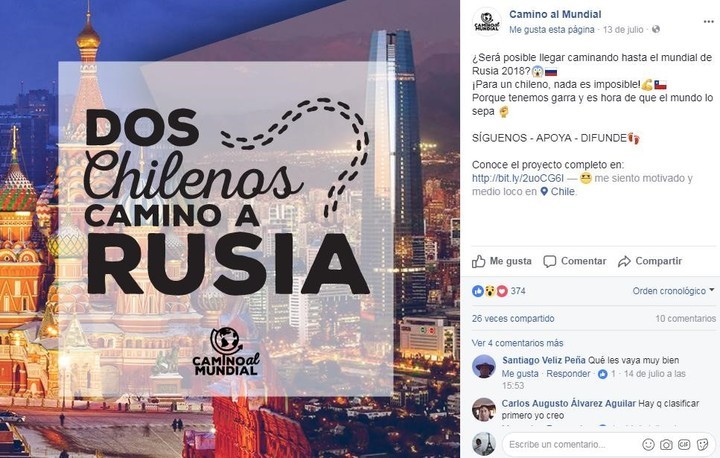This screenshot has height=458, width=720.
Task: Click the reactions icons next to 374
Action: [x=490, y=291]
